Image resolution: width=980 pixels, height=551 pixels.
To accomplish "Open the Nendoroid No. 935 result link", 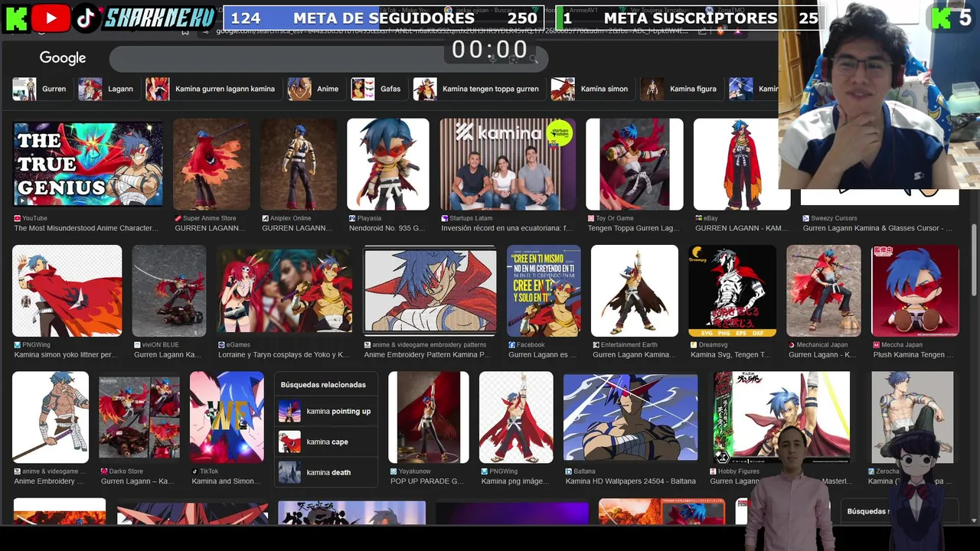I will 387,228.
